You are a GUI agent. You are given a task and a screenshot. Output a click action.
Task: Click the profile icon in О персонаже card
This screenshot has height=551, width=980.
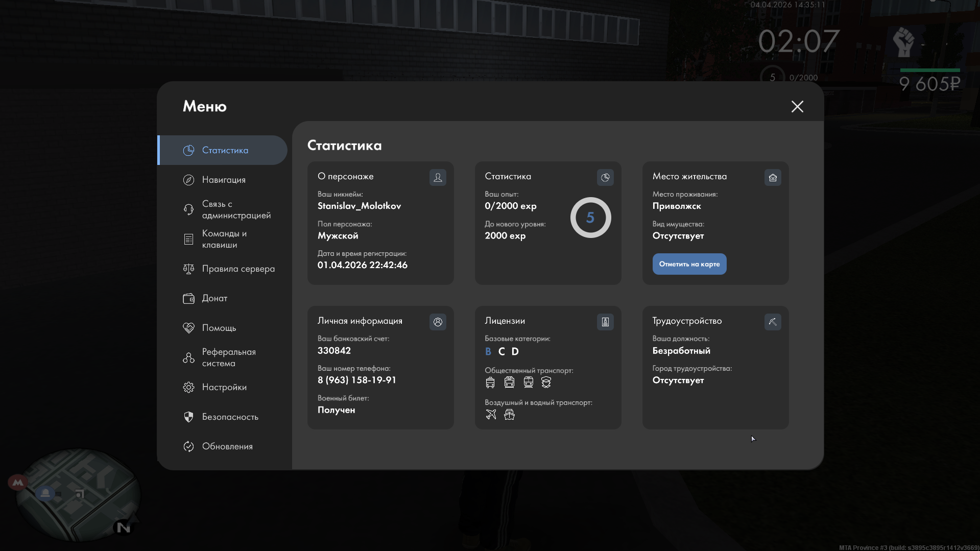438,177
